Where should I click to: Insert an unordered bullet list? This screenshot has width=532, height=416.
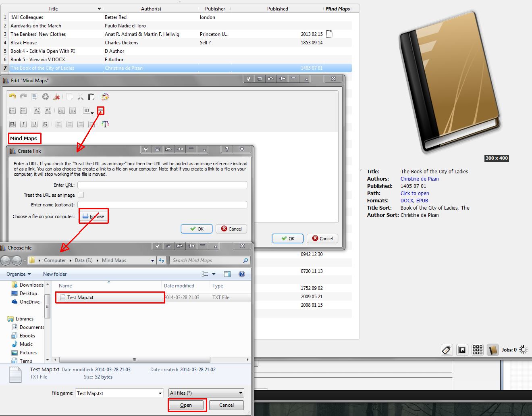coord(23,110)
